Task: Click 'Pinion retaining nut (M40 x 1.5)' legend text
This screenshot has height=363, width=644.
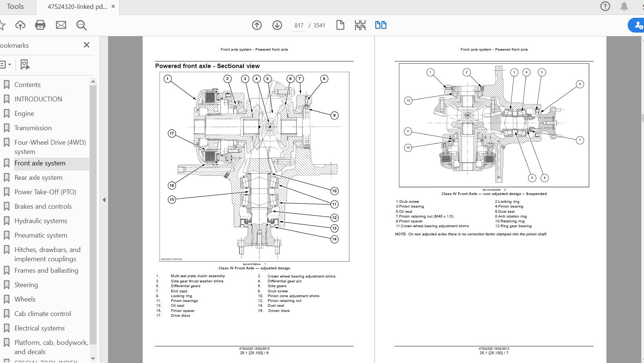Action: (x=425, y=216)
